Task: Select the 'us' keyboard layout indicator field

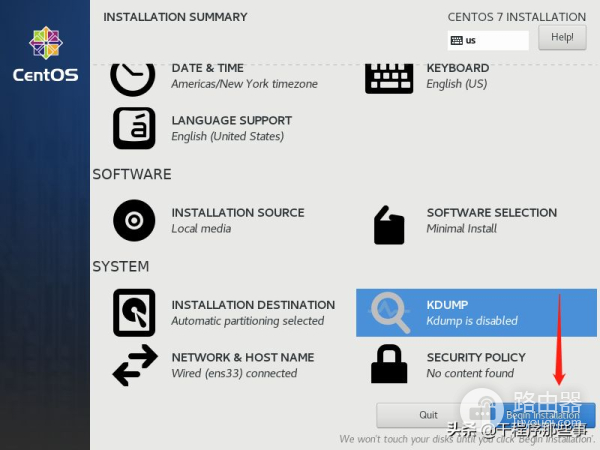Action: click(x=488, y=41)
